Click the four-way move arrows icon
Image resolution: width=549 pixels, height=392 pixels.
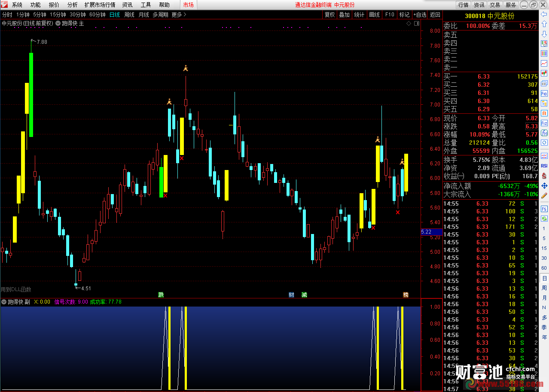coord(544,185)
